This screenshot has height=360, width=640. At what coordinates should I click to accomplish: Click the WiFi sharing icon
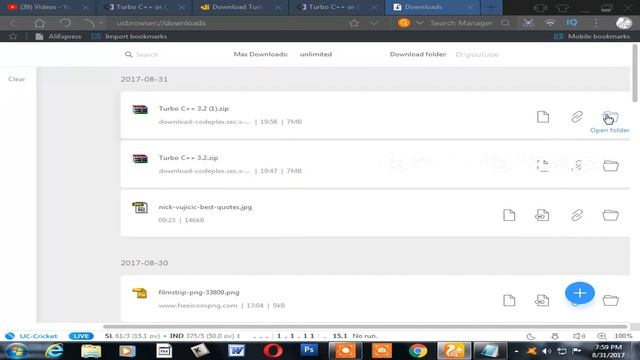click(550, 23)
